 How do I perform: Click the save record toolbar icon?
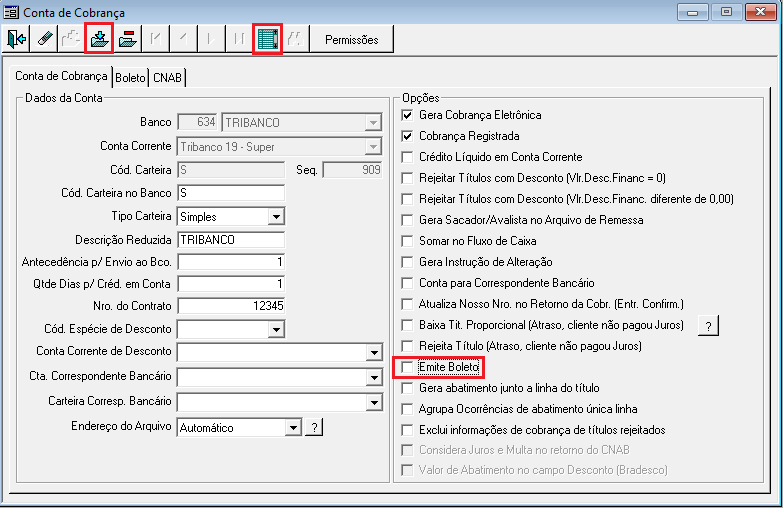click(x=99, y=38)
